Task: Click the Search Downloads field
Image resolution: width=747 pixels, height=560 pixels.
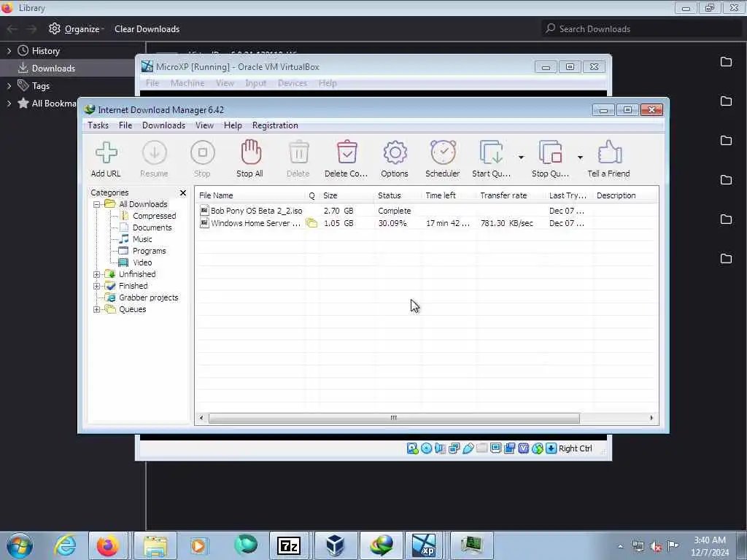Action: pos(641,28)
